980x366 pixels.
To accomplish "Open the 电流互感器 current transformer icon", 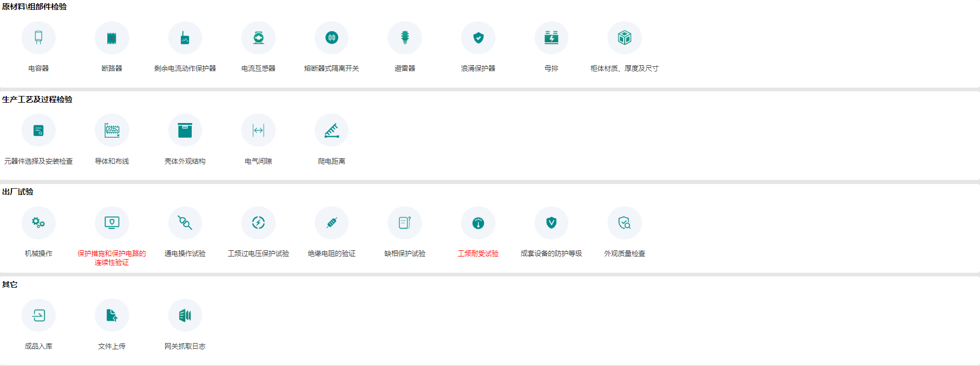I will click(x=258, y=38).
